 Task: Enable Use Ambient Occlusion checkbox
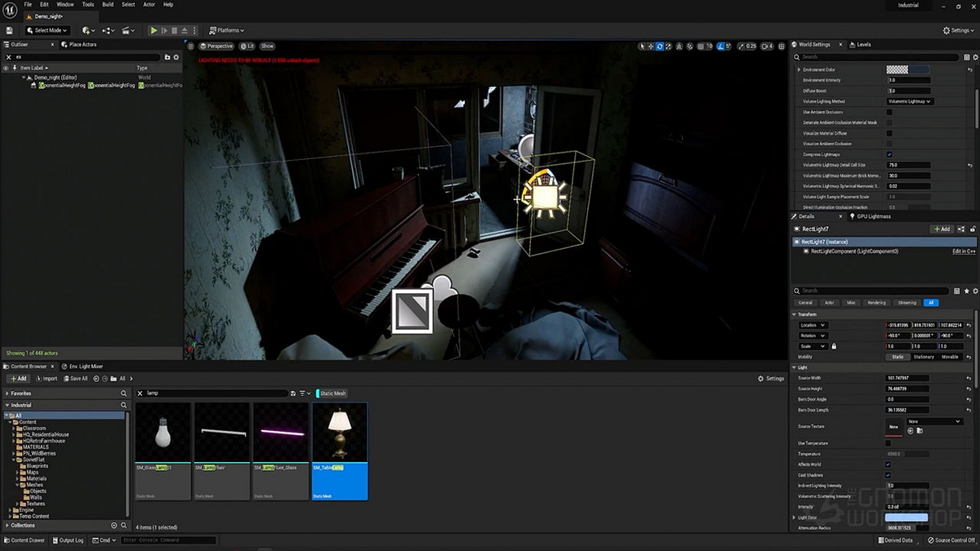click(889, 112)
